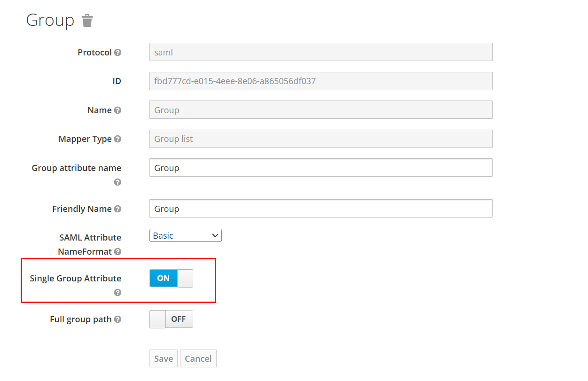Click the help icon next to Name

point(118,110)
